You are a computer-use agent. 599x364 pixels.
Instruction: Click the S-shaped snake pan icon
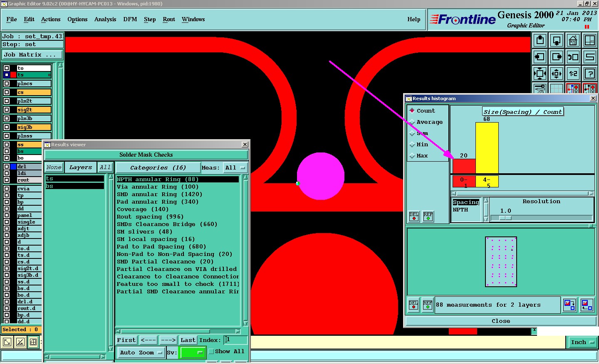[x=590, y=57]
